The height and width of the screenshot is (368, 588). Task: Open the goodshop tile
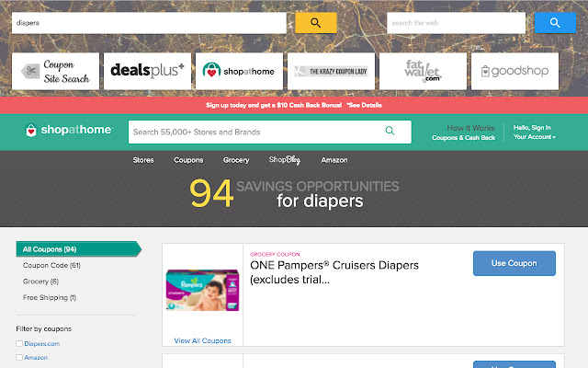pos(514,71)
